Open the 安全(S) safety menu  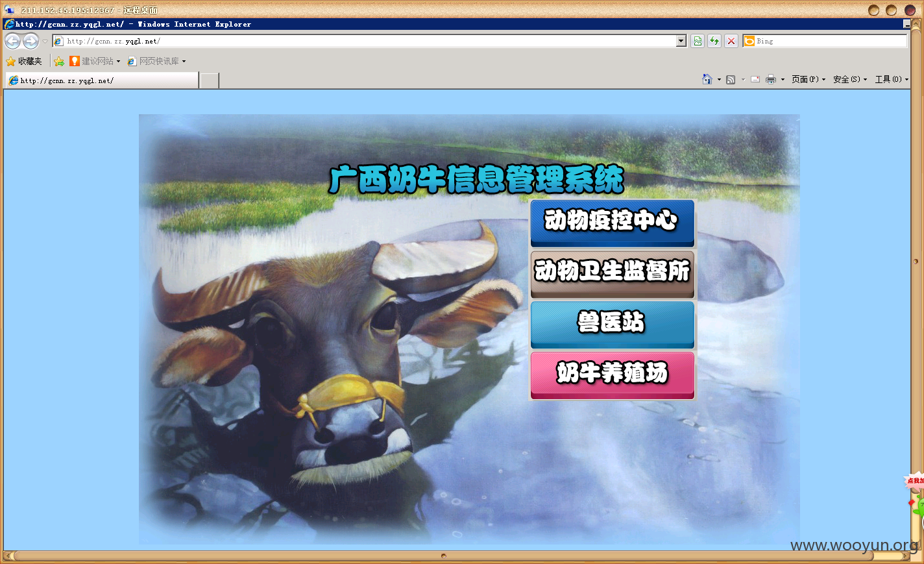[850, 79]
